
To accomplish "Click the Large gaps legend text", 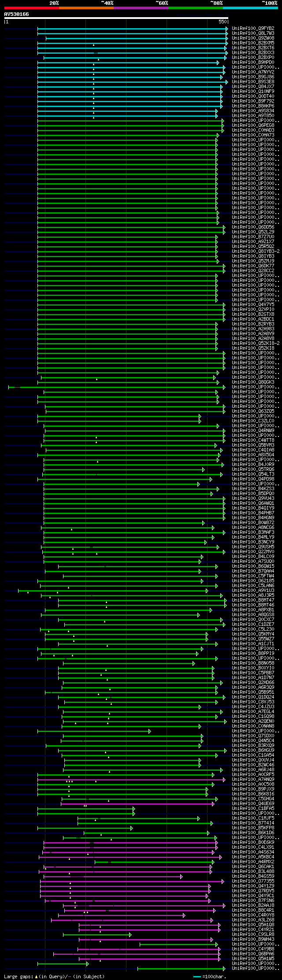I will click(55, 976).
